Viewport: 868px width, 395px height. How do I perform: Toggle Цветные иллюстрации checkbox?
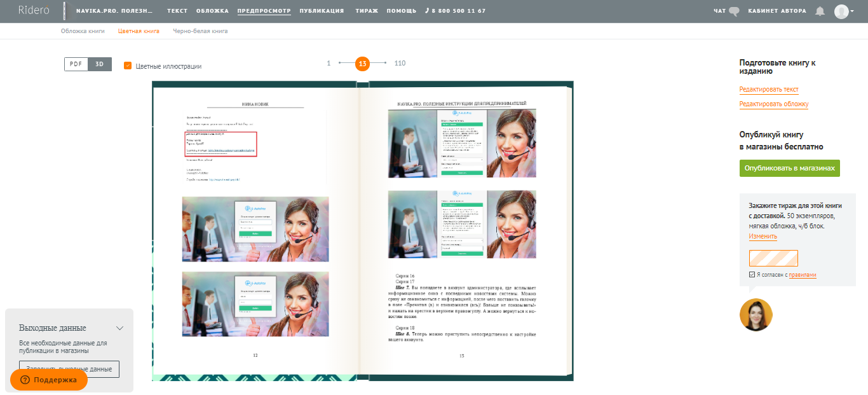[x=128, y=66]
